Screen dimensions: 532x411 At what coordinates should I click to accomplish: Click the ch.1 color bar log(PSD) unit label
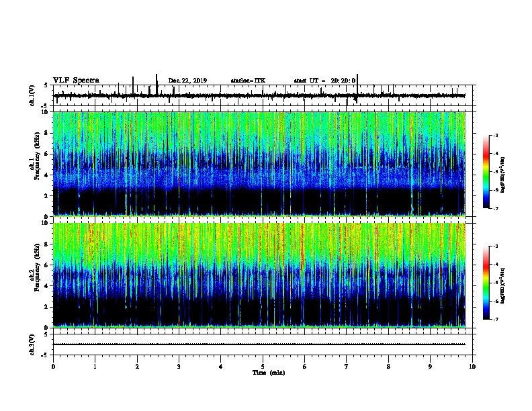click(x=503, y=175)
